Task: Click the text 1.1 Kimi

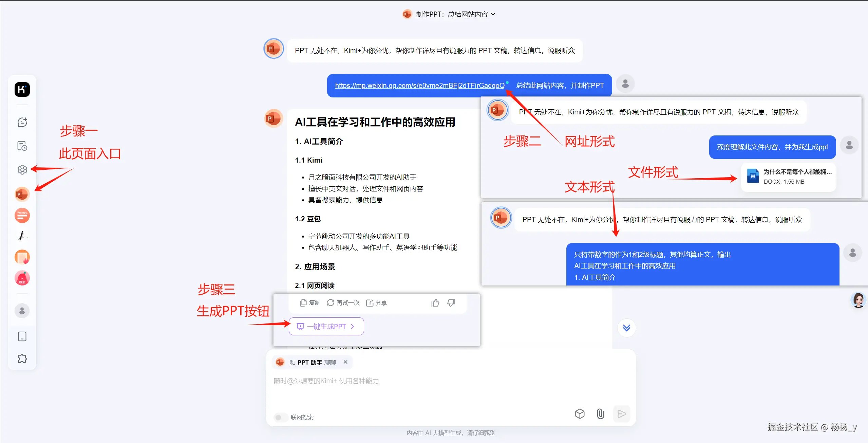Action: [x=308, y=160]
